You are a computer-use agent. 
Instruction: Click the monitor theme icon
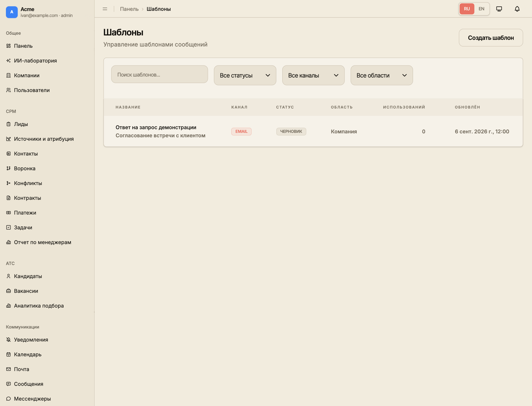499,9
